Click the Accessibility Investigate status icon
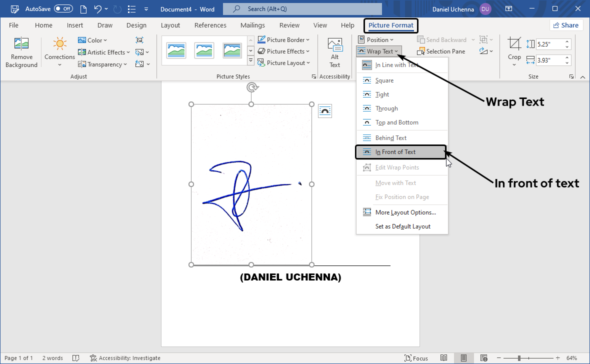Screen dimensions: 590x364 [x=92, y=357]
